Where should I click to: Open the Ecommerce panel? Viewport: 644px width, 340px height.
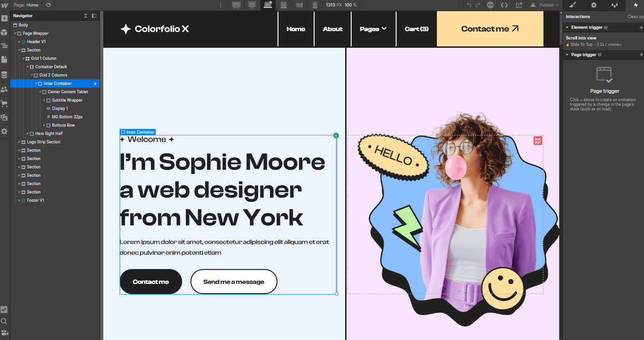[x=5, y=104]
